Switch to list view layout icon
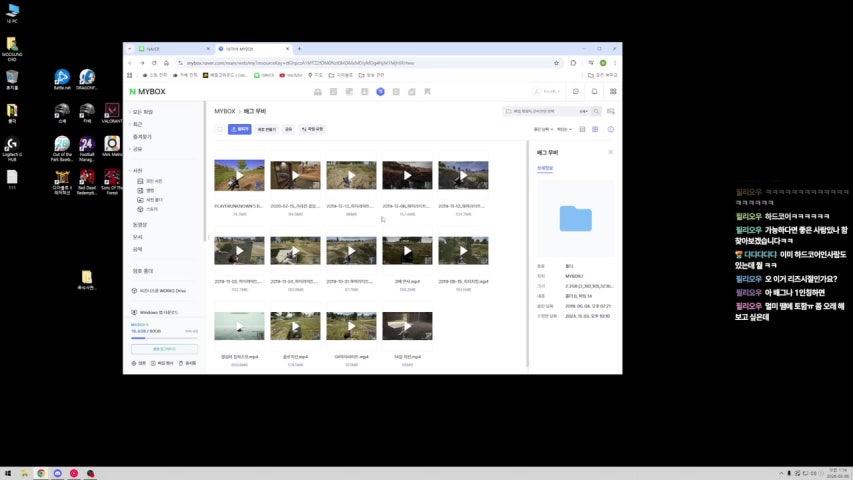 (x=582, y=129)
